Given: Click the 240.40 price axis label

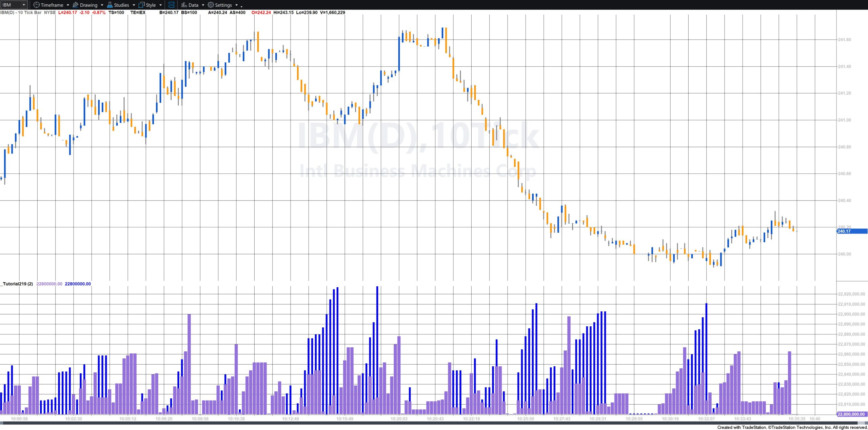Looking at the screenshot, I should coord(844,200).
